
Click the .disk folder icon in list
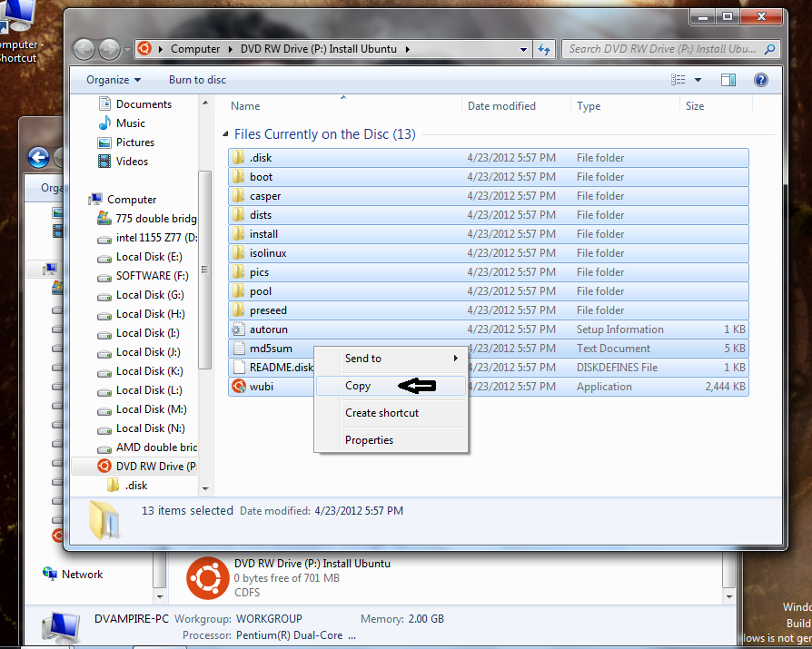tap(238, 157)
